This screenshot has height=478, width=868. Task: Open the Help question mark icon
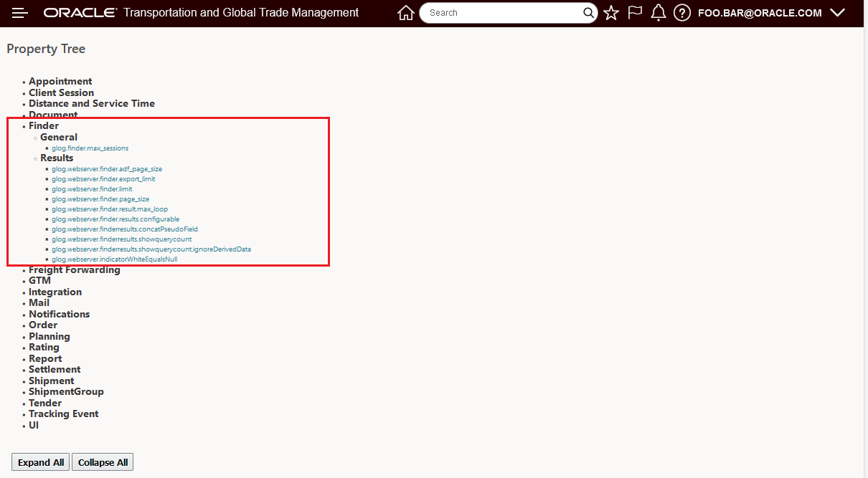pyautogui.click(x=682, y=13)
